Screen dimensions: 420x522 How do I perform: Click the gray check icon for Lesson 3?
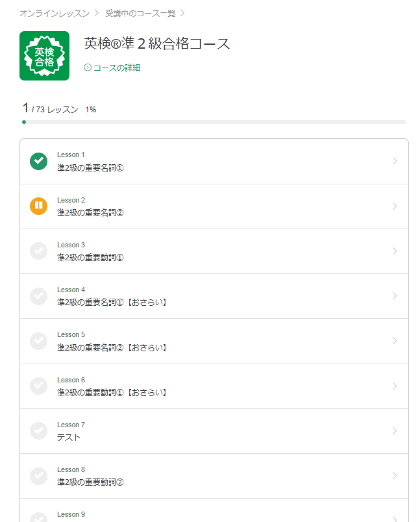39,251
